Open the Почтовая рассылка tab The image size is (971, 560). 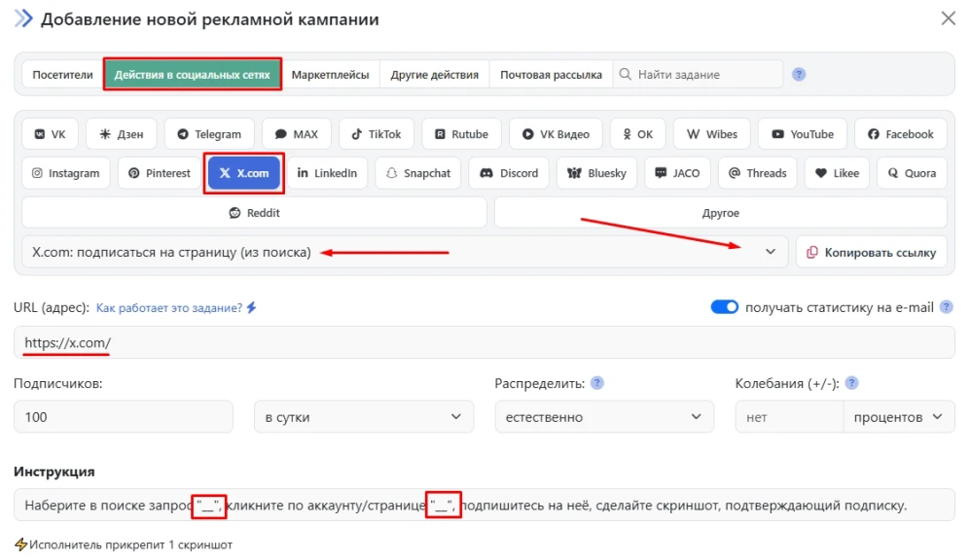pyautogui.click(x=550, y=73)
